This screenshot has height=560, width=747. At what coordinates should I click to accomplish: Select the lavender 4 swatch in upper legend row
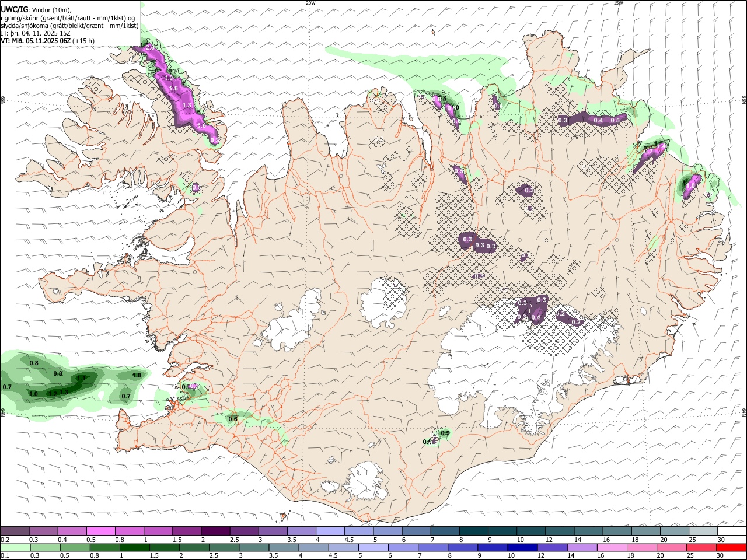click(330, 531)
